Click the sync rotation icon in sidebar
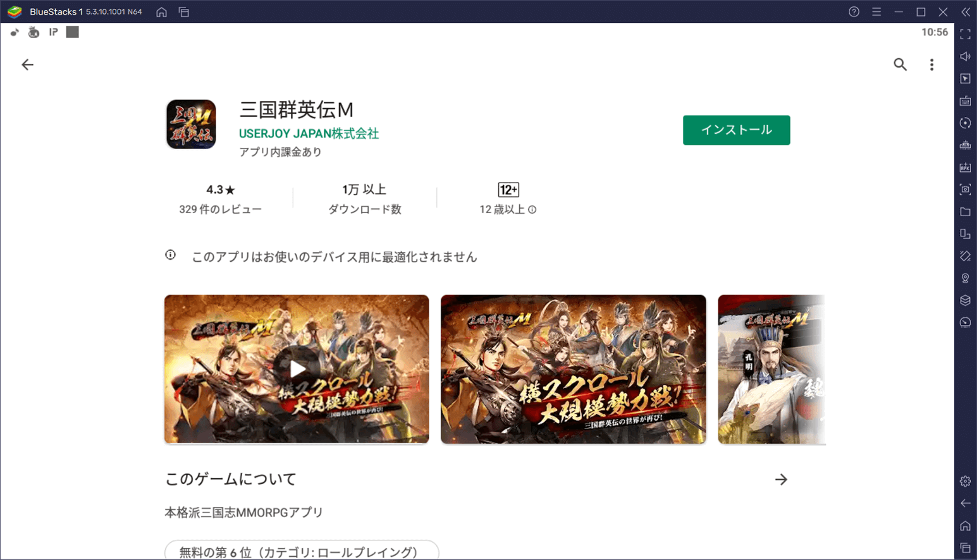The image size is (977, 560). [965, 123]
